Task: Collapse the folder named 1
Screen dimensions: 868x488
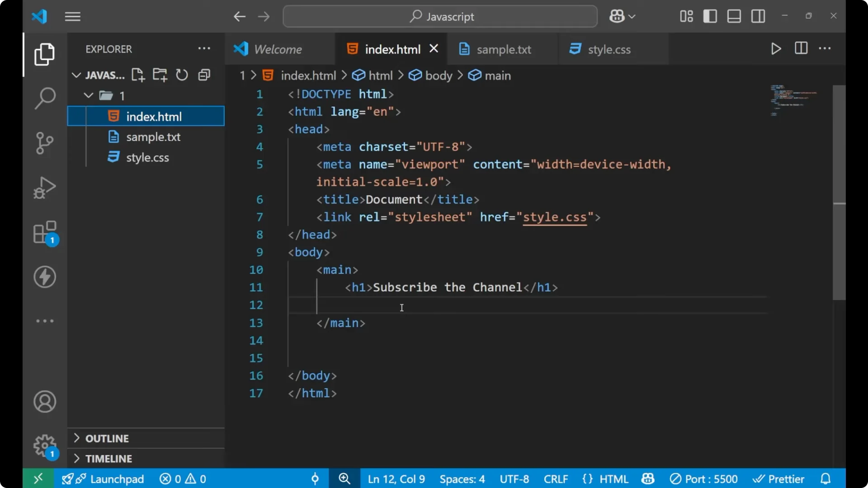Action: [88, 95]
